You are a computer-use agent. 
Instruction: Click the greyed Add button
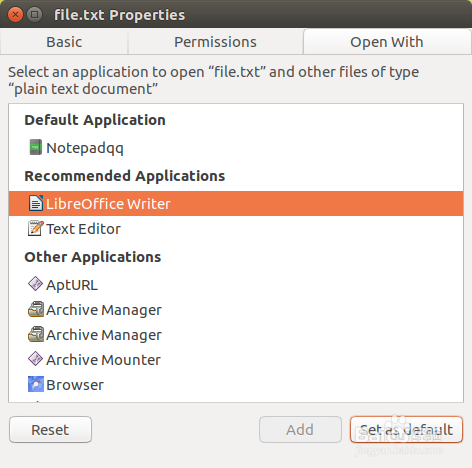pos(300,430)
